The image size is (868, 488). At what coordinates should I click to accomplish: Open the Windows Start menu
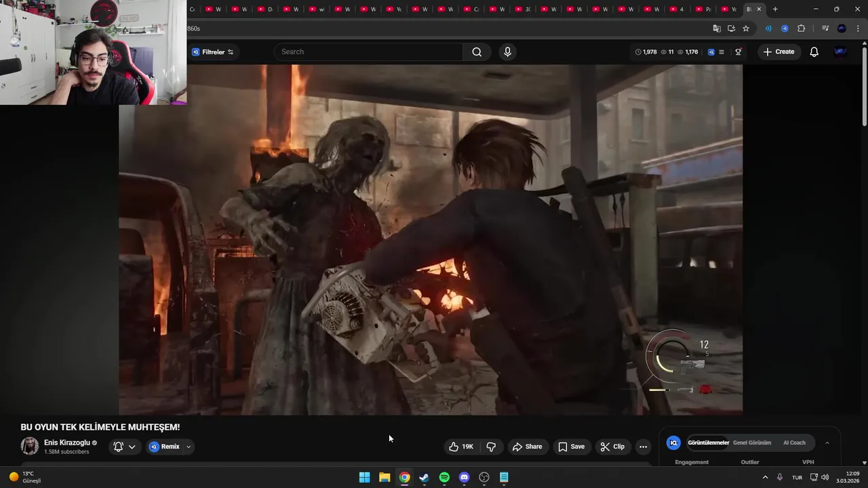364,477
